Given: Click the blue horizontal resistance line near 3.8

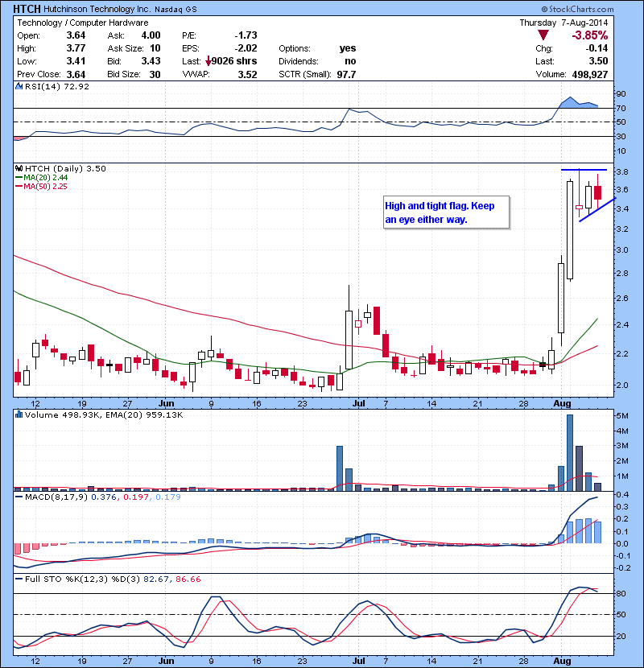Looking at the screenshot, I should point(584,170).
